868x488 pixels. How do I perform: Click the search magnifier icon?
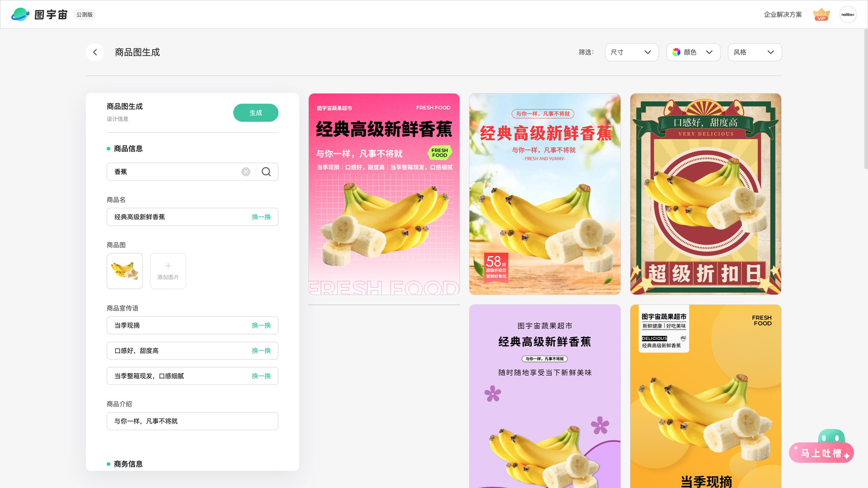[266, 172]
